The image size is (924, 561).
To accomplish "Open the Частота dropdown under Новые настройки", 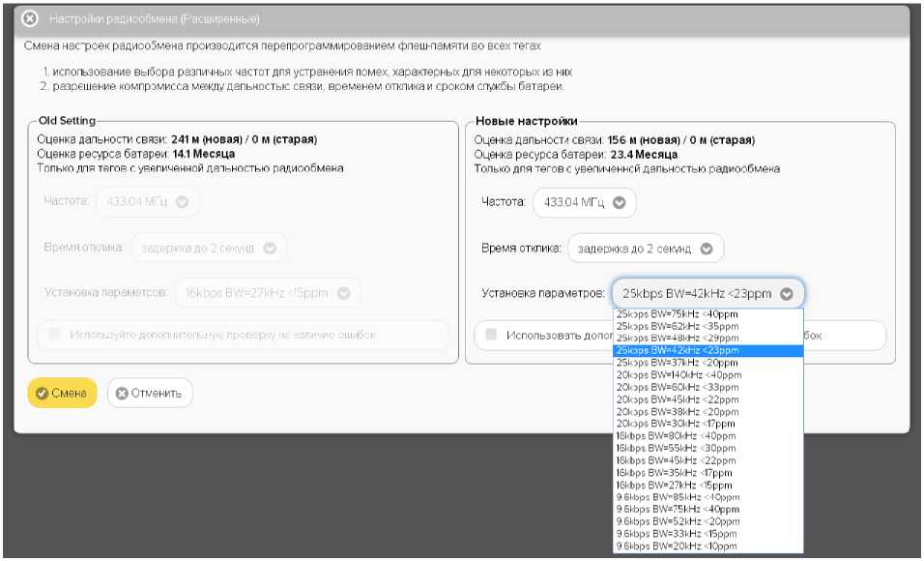I will coord(584,202).
